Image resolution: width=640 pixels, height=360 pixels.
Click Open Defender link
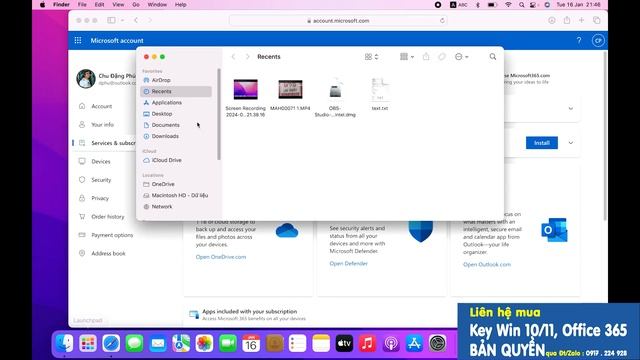[349, 264]
